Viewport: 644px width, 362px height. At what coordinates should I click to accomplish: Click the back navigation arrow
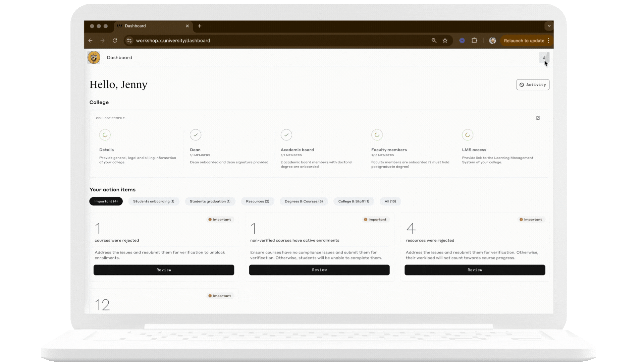[x=90, y=41]
